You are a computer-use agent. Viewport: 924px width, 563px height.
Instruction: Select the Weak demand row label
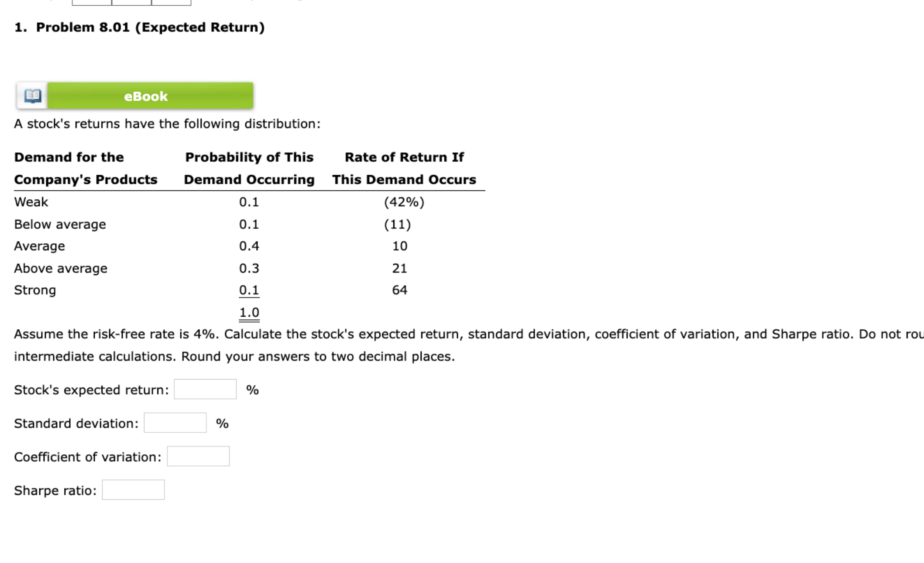31,202
